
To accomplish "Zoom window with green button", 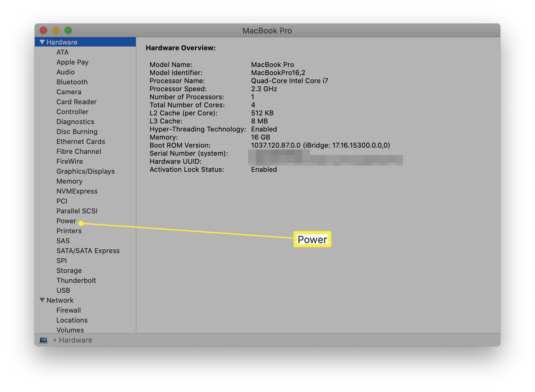I will coord(68,30).
